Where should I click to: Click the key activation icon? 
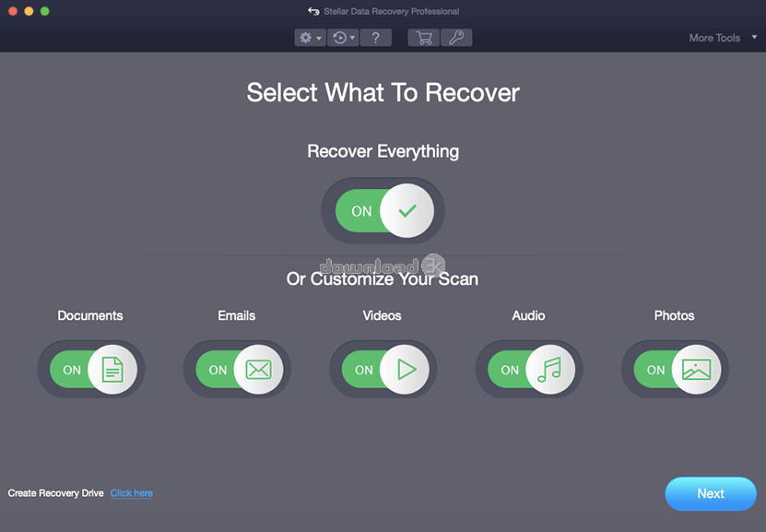click(x=456, y=38)
